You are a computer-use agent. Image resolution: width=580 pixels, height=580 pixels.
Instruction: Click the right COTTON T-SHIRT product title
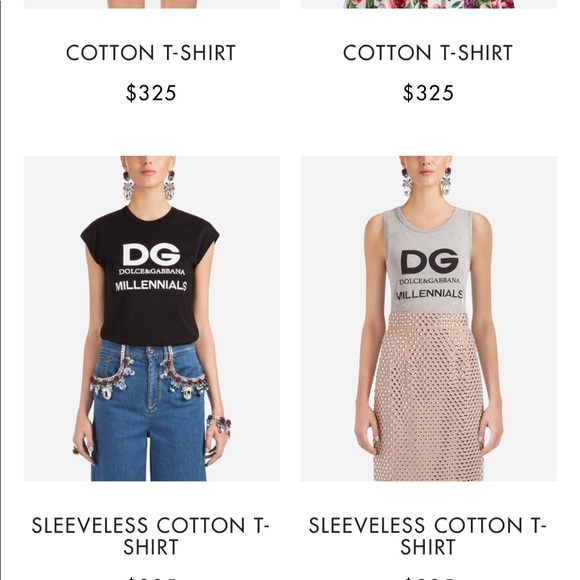click(x=428, y=53)
